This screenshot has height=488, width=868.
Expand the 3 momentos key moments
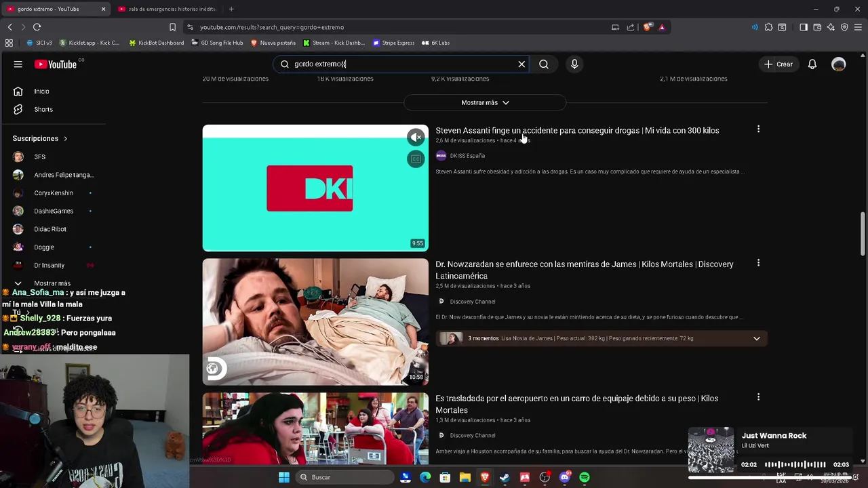pyautogui.click(x=757, y=338)
